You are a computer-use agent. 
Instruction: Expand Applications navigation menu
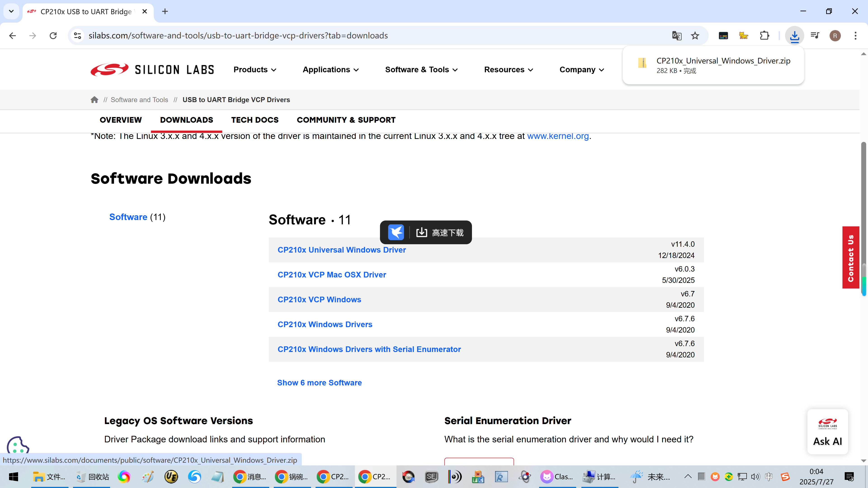(330, 70)
